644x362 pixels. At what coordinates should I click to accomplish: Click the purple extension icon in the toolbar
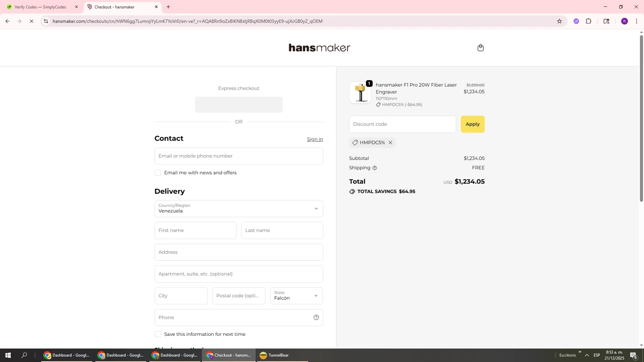[x=576, y=21]
